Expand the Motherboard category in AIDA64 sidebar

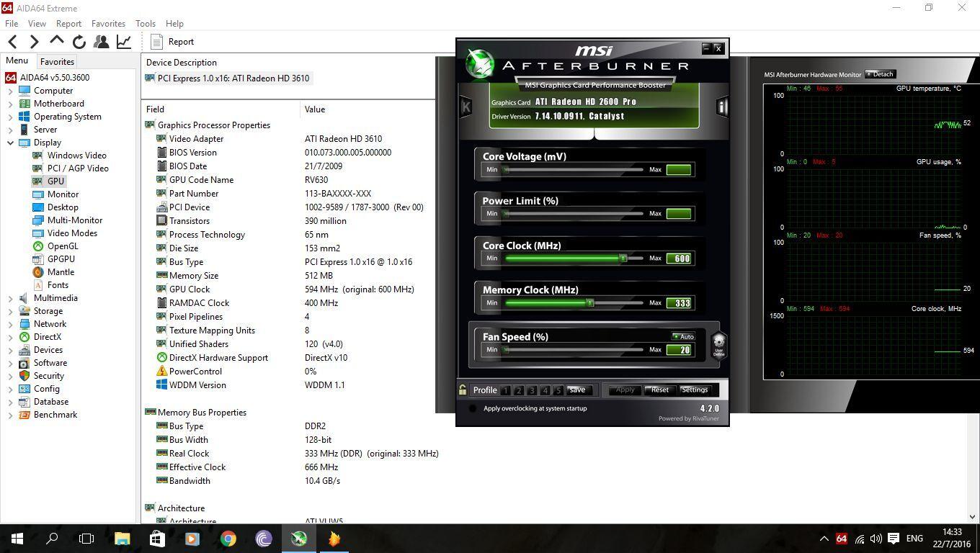(x=9, y=103)
